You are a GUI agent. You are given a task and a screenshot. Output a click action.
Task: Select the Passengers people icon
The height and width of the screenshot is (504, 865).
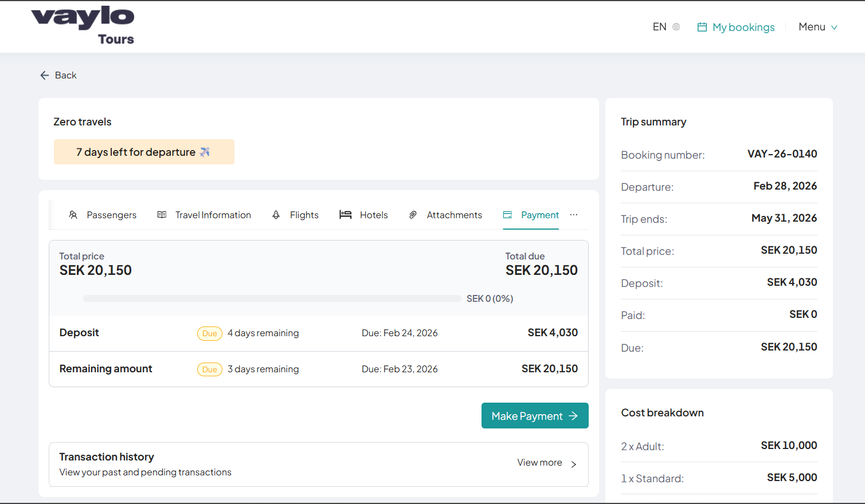pos(73,214)
